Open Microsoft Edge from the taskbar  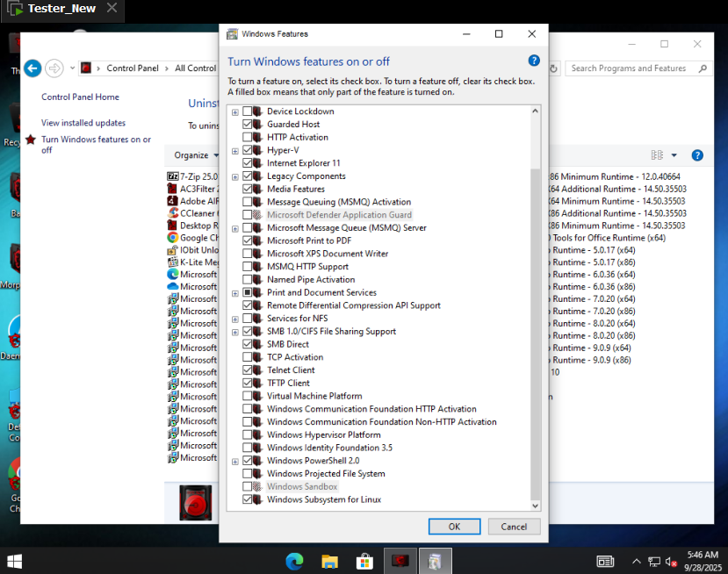coord(294,562)
